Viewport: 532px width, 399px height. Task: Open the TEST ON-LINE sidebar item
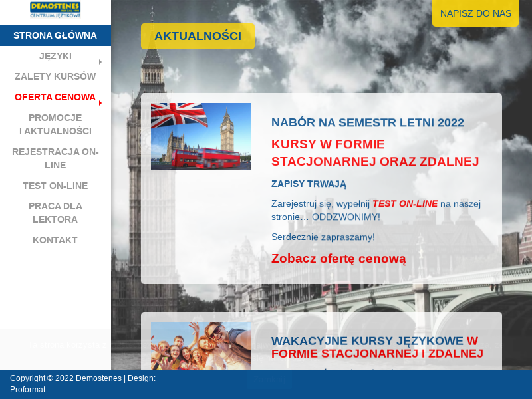tap(55, 186)
